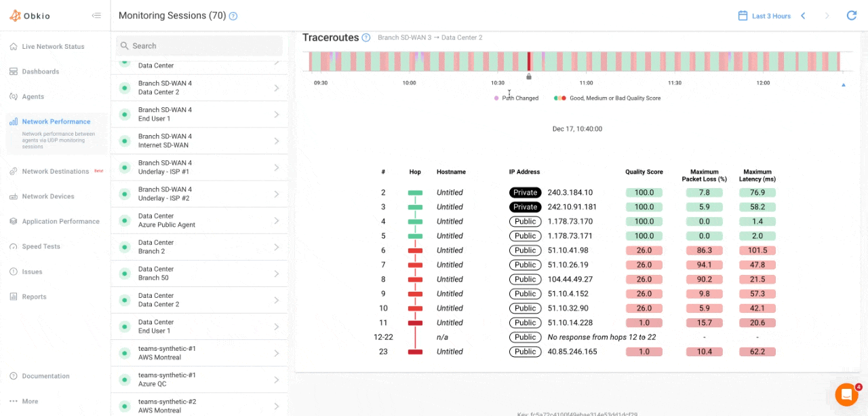Open Live Network Status page
The height and width of the screenshot is (416, 868).
coord(53,47)
